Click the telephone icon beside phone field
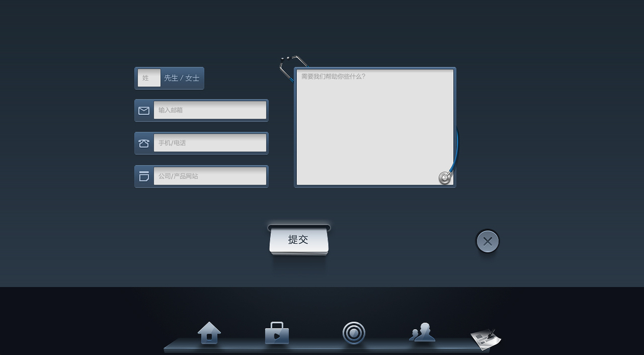Viewport: 644px width, 355px height. point(144,143)
